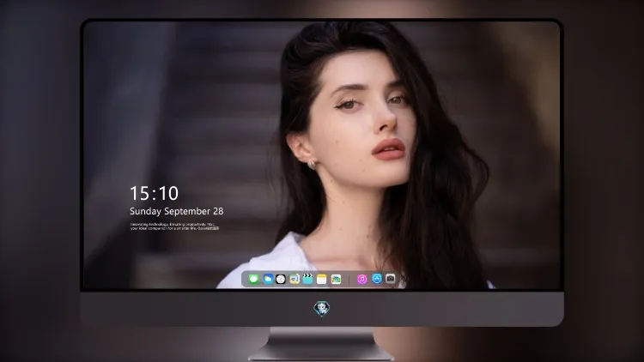Screen dimensions: 644x362
Task: Launch the clapperboard video app icon
Action: coord(307,279)
